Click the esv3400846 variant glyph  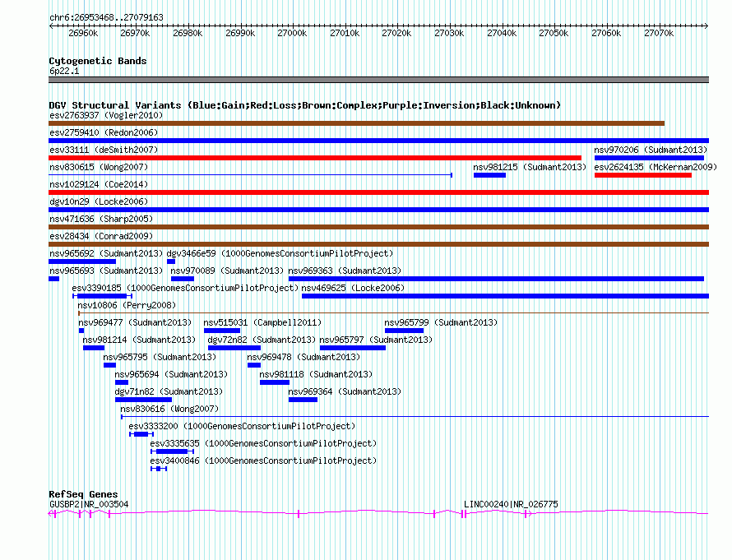point(159,469)
